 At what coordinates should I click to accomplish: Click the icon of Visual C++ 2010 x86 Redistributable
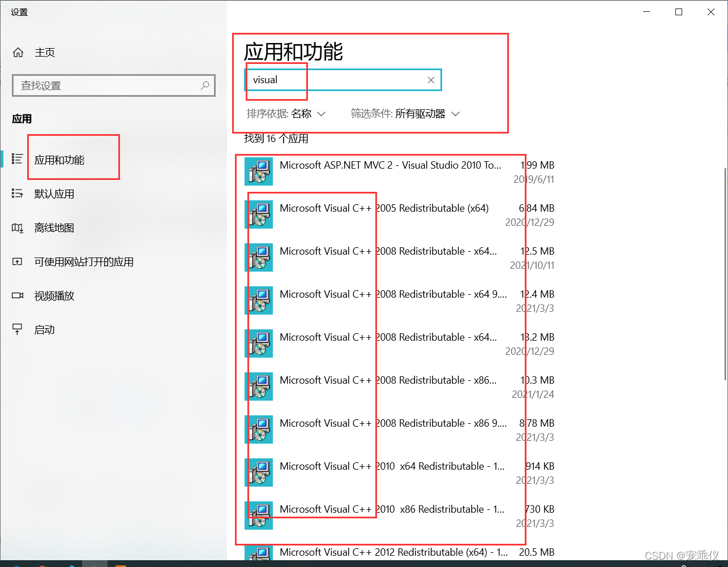tap(259, 516)
